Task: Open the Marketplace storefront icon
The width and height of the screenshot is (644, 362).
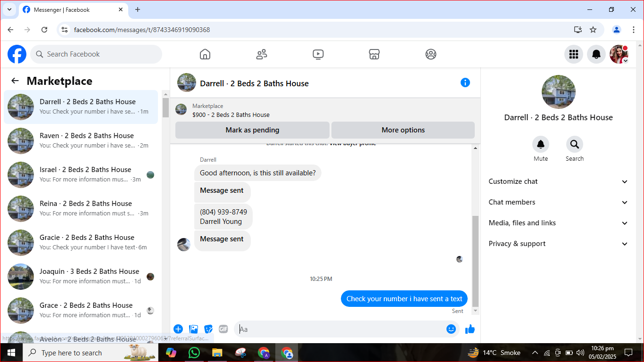Action: pos(374,54)
